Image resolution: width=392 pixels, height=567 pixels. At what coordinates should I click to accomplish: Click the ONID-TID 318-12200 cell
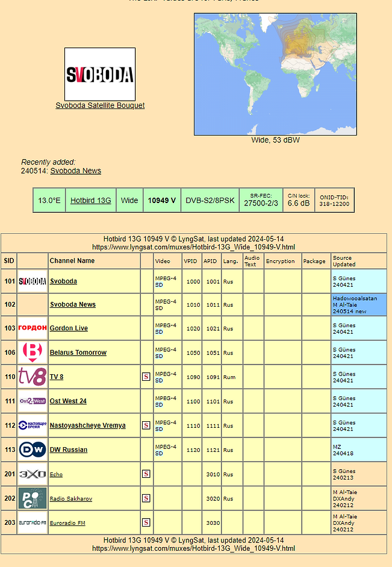click(334, 200)
